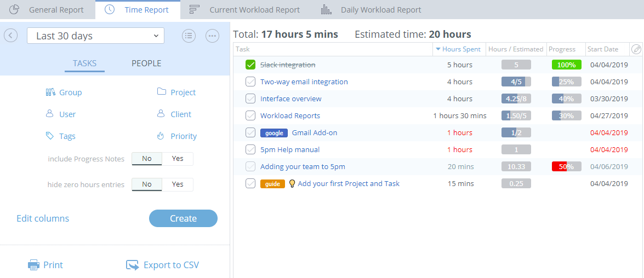Click the printer icon to print

[34, 265]
